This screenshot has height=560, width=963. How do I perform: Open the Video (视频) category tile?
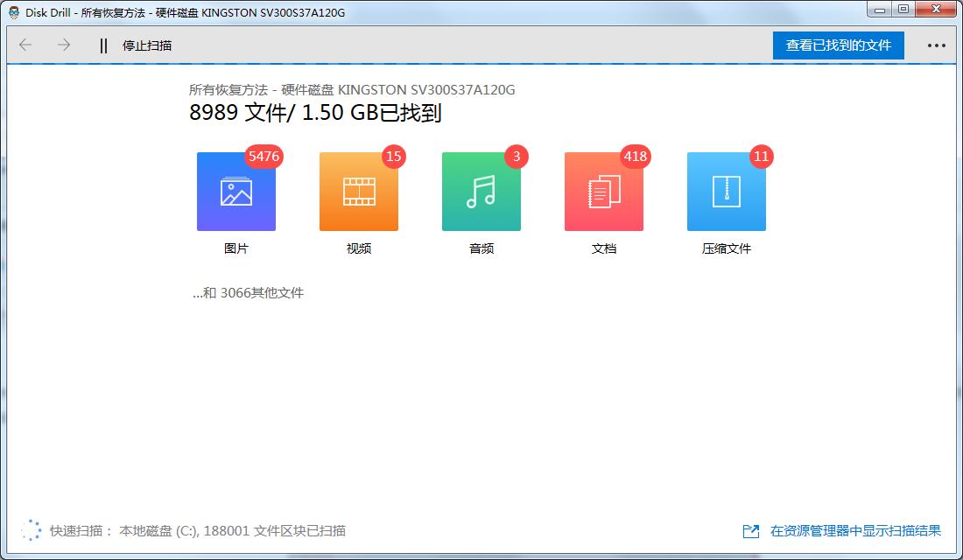359,192
